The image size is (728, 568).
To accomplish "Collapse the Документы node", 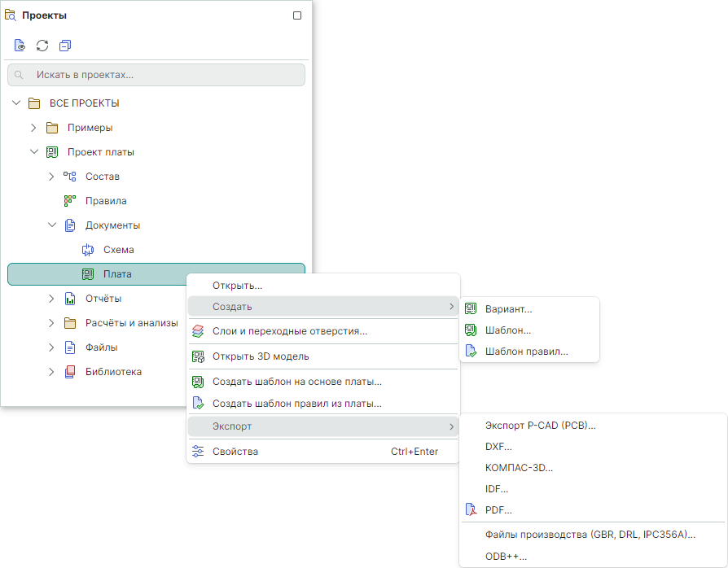I will [51, 225].
